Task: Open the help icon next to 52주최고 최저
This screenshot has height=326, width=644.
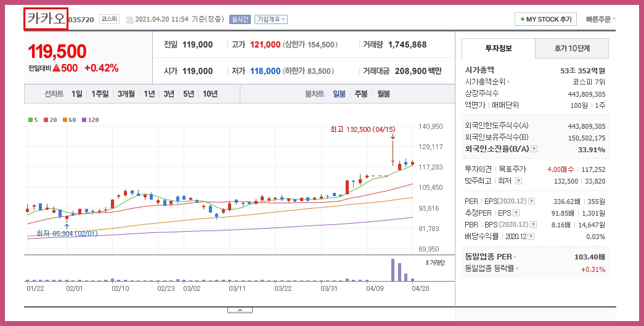Action: [519, 181]
